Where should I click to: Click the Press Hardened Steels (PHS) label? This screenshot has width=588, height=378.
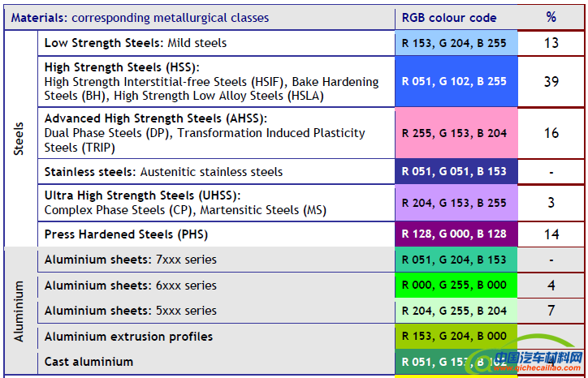tap(126, 234)
